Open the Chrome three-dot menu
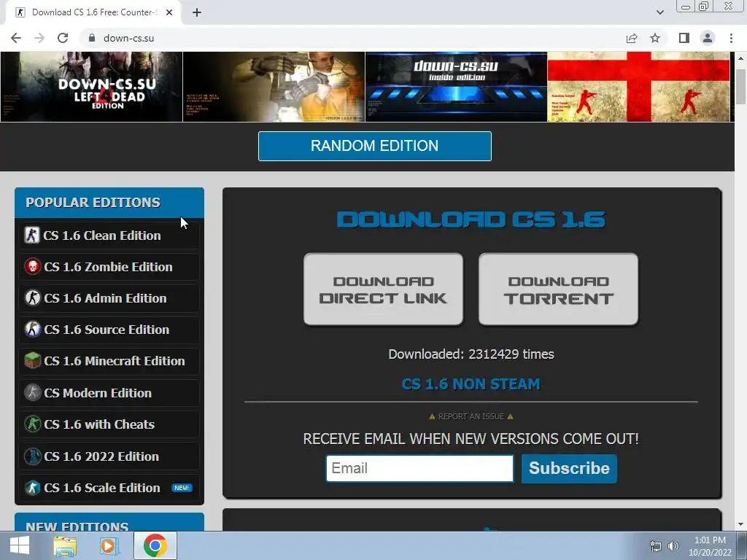 click(731, 38)
